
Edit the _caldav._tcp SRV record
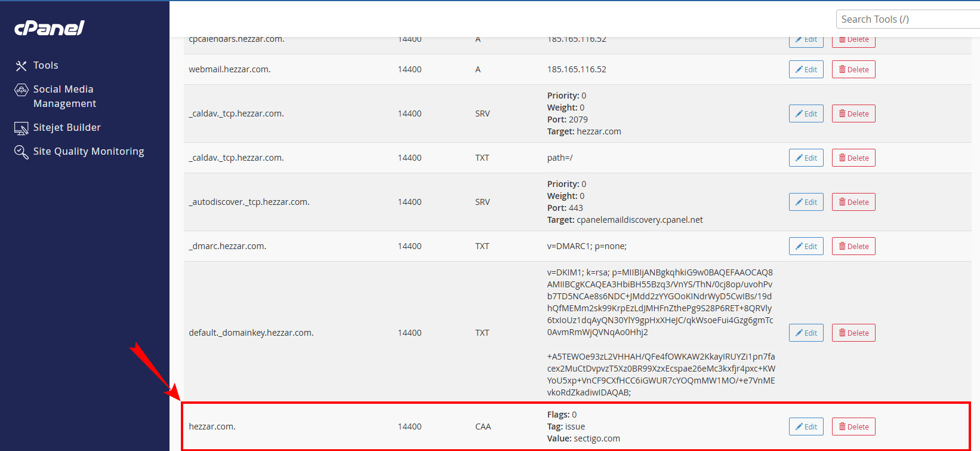(x=806, y=113)
